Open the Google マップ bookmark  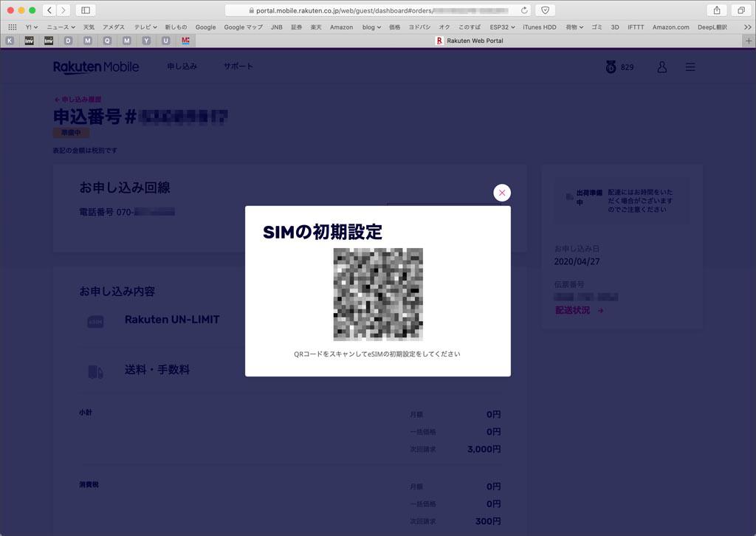[244, 27]
